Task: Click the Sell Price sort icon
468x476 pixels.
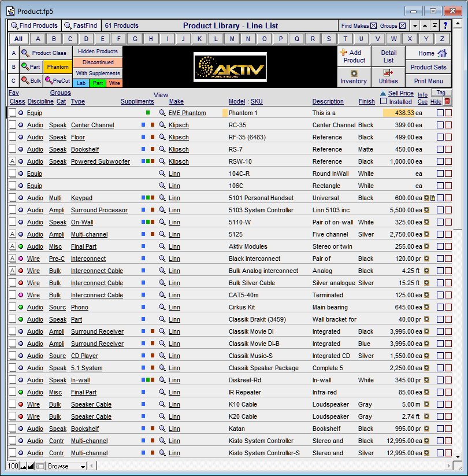Action: 383,93
